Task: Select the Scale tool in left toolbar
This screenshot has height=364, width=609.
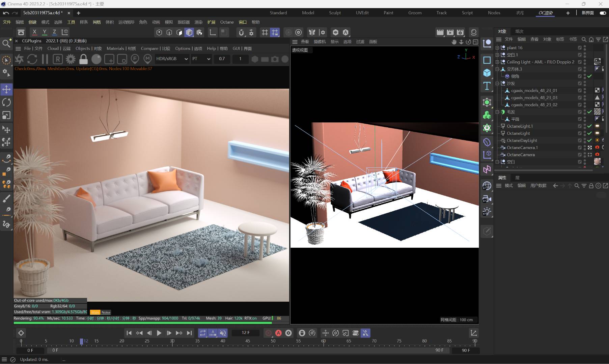Action: click(6, 115)
